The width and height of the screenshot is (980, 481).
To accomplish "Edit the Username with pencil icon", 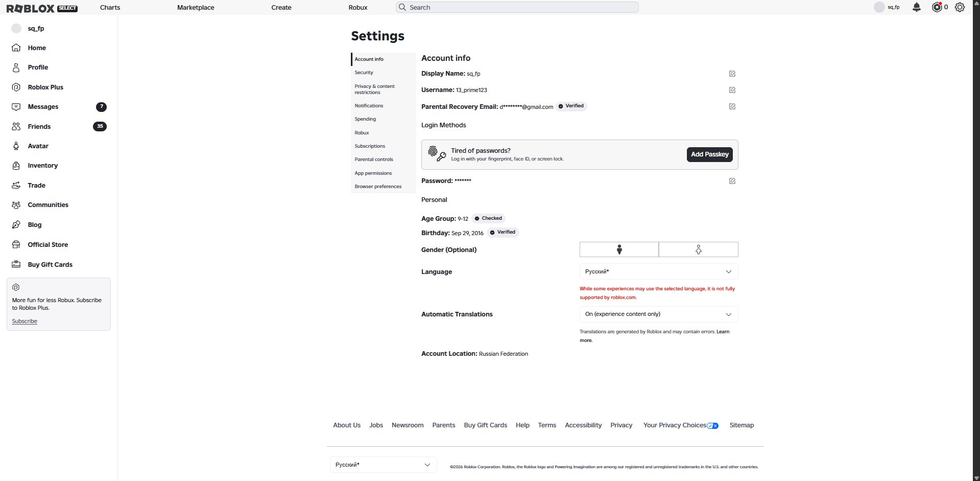I will tap(732, 90).
